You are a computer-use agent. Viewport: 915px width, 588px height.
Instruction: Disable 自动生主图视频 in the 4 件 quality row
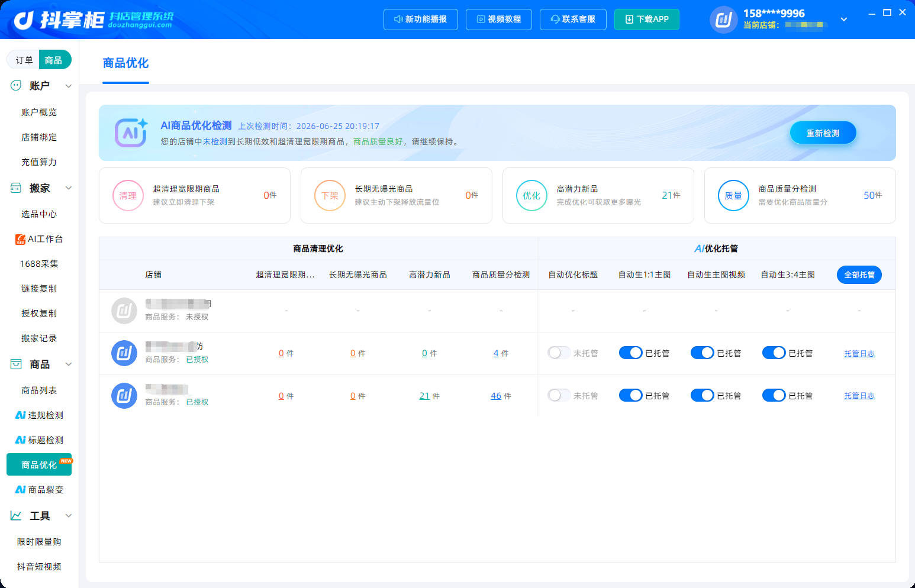tap(702, 353)
